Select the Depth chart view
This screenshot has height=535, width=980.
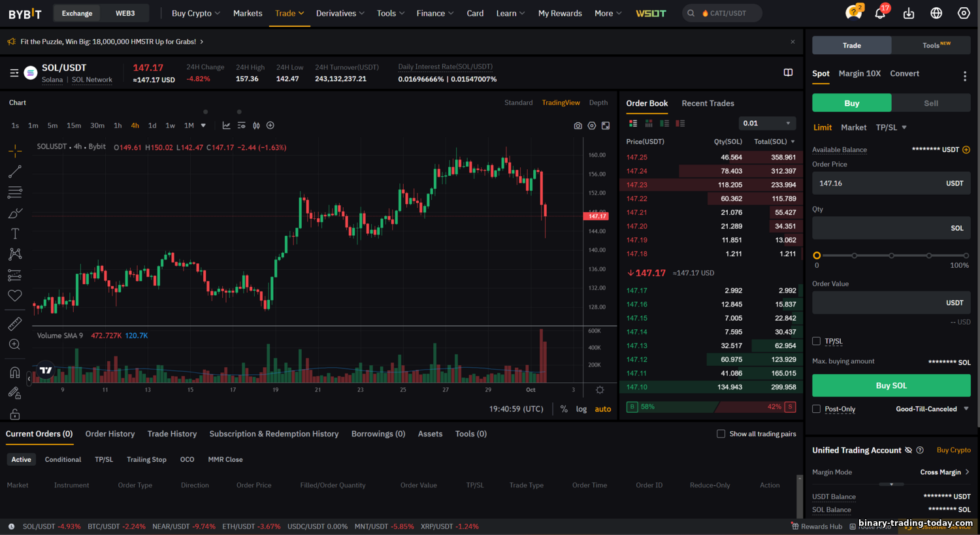tap(598, 103)
